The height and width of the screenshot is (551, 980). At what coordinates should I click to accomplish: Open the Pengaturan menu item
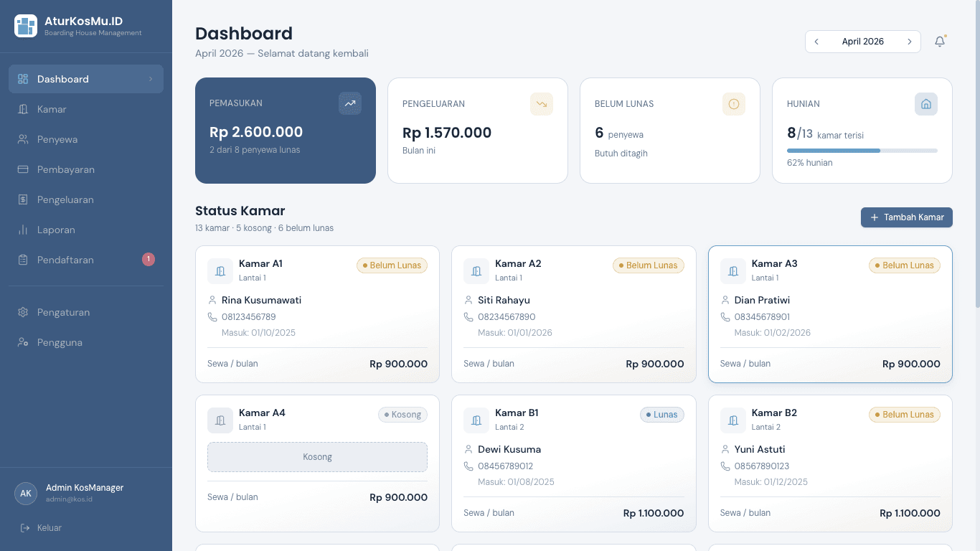[x=86, y=312]
